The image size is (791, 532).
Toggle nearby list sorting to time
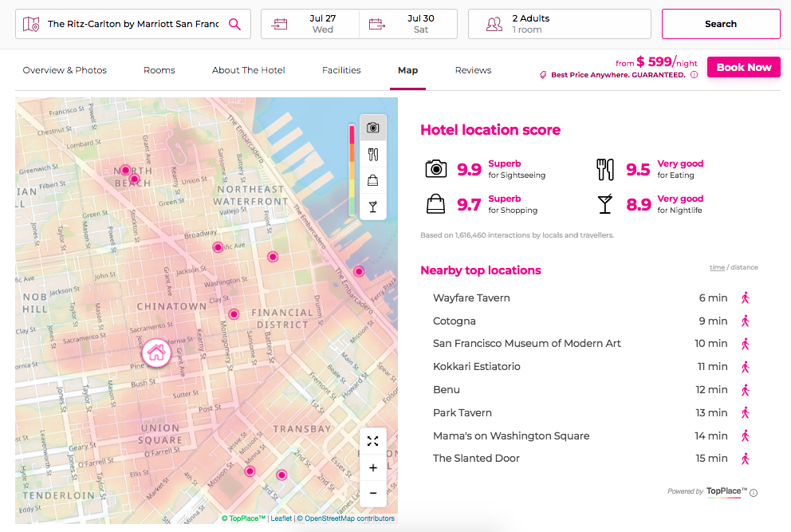(717, 267)
